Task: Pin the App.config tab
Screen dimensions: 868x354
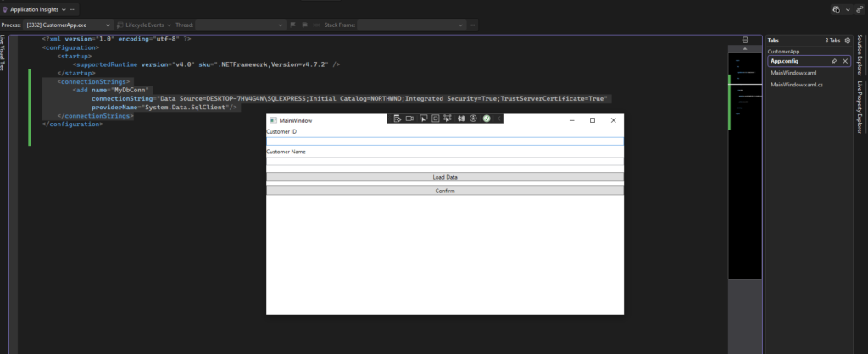Action: pyautogui.click(x=835, y=62)
